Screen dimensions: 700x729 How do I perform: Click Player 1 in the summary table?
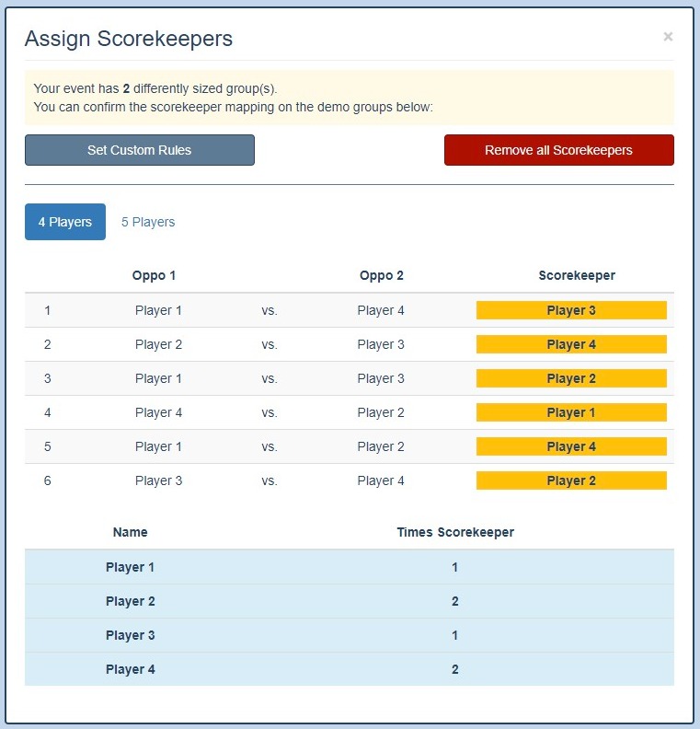[130, 567]
